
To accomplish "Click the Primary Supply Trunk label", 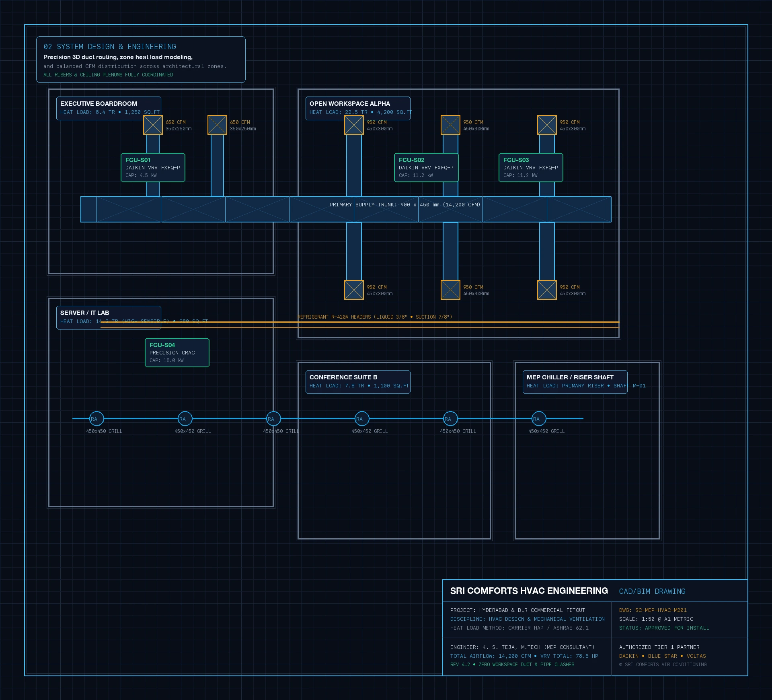I will click(x=405, y=205).
